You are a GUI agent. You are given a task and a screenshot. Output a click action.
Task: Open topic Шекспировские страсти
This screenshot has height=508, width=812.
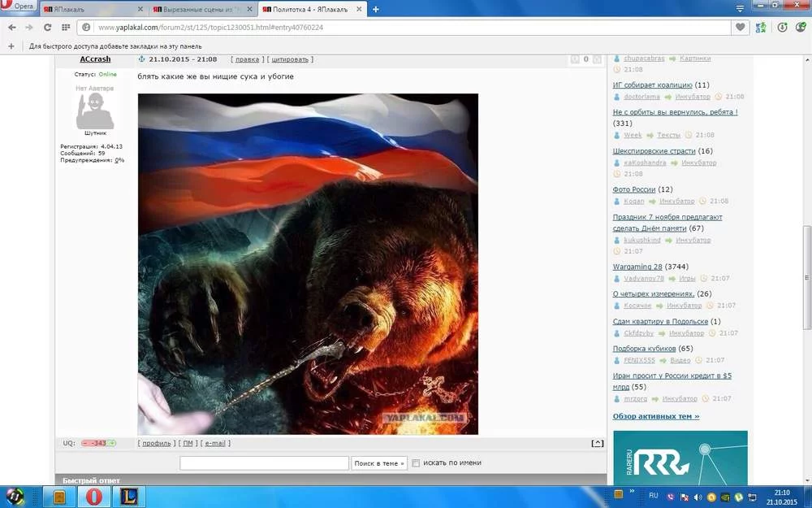654,151
